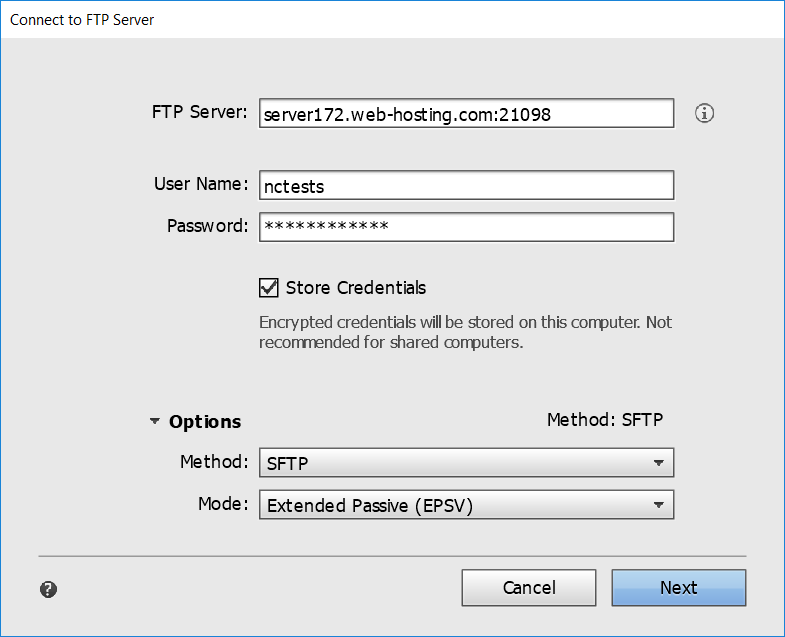Click the bold Options heading
Viewport: 785px width, 637px height.
tap(205, 422)
